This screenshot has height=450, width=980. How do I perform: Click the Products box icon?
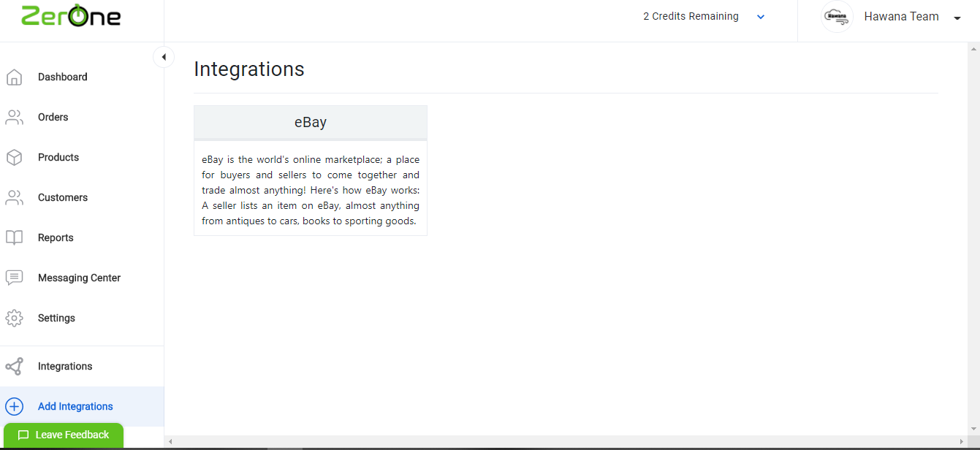pyautogui.click(x=14, y=157)
